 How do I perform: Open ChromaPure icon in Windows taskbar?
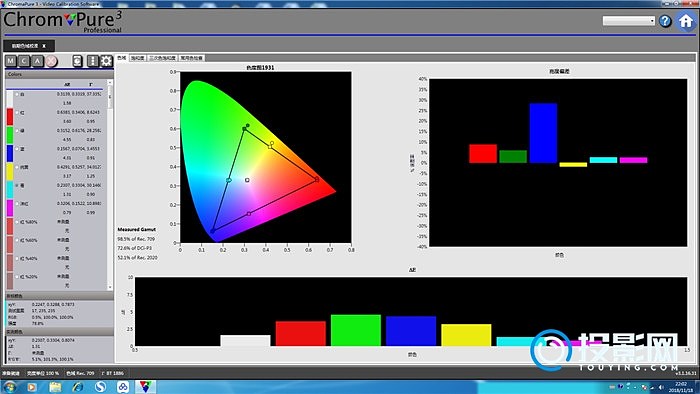point(145,386)
